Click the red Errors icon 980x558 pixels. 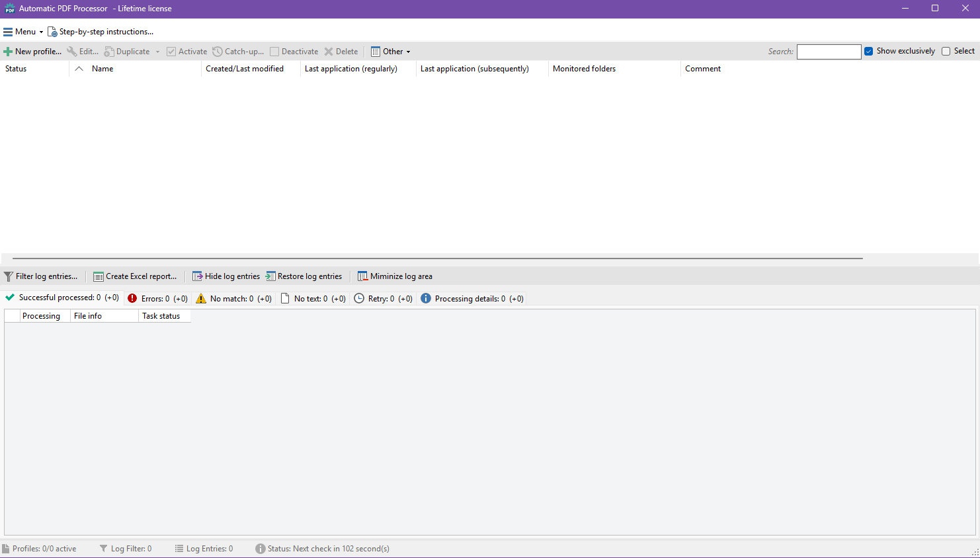[132, 298]
